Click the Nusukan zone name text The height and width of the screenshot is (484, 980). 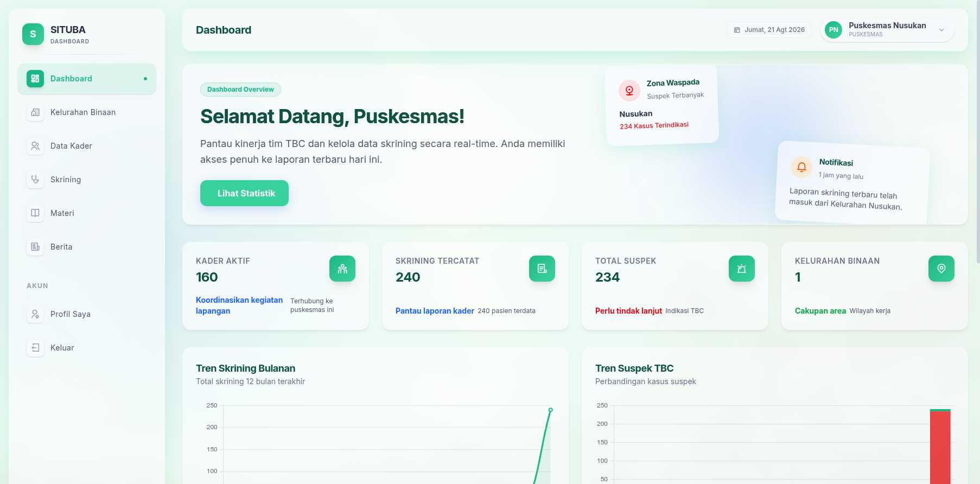pyautogui.click(x=636, y=114)
